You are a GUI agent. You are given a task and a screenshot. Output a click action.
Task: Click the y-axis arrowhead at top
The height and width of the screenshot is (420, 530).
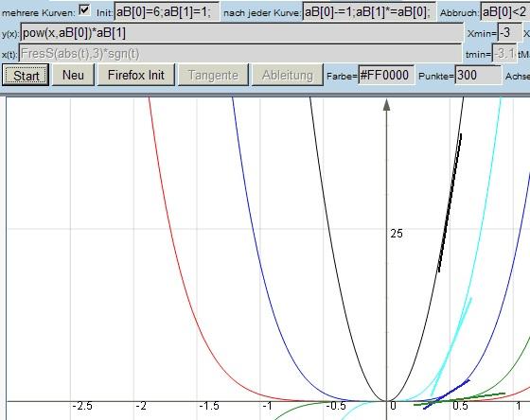pos(386,105)
